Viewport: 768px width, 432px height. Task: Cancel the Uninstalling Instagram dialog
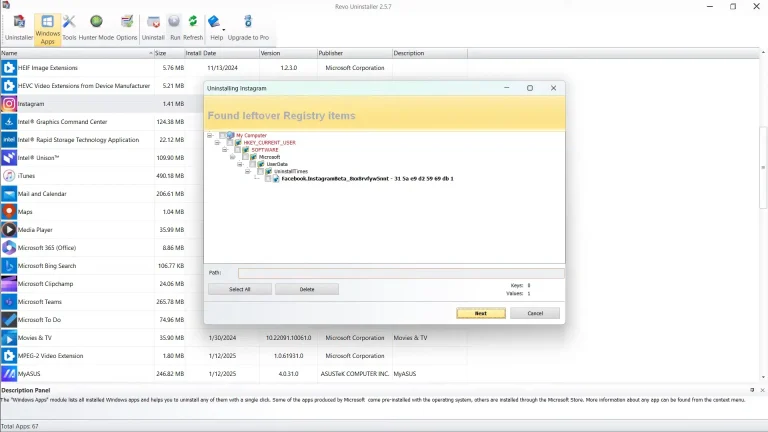pyautogui.click(x=535, y=313)
